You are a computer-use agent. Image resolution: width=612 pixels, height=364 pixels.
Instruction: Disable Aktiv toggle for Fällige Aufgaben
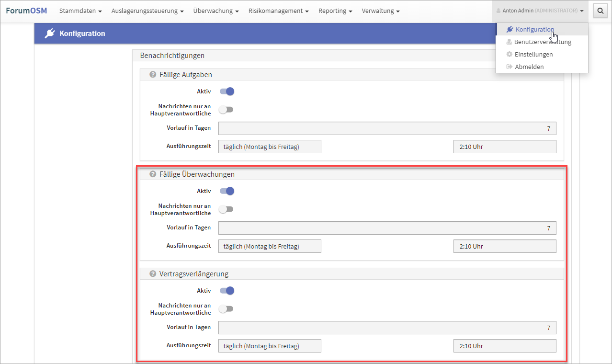click(227, 91)
